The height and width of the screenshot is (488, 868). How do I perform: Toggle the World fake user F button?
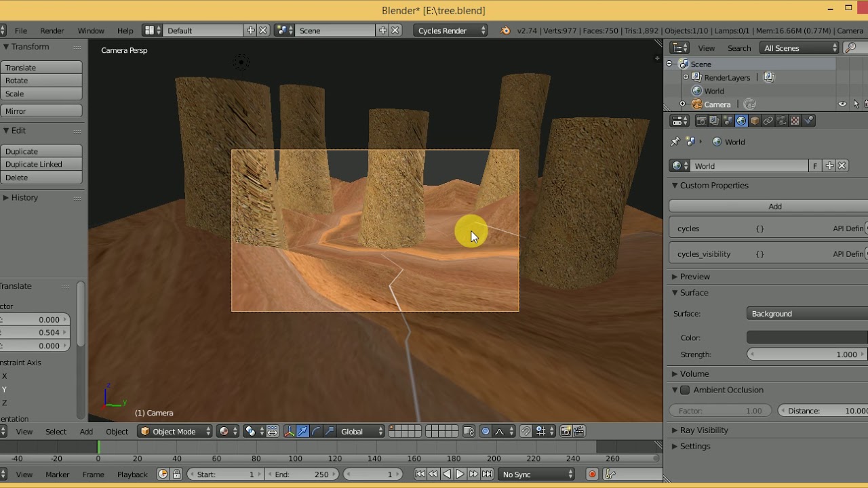point(815,166)
